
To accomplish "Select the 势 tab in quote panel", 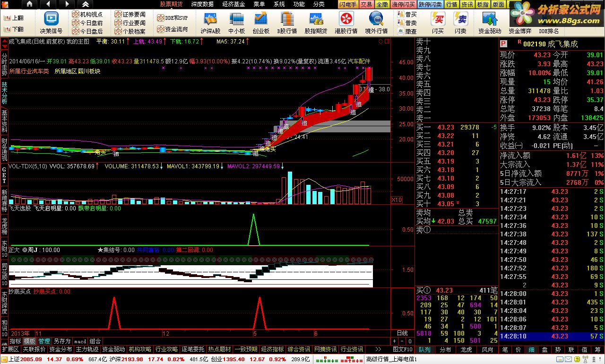I will 558,350.
